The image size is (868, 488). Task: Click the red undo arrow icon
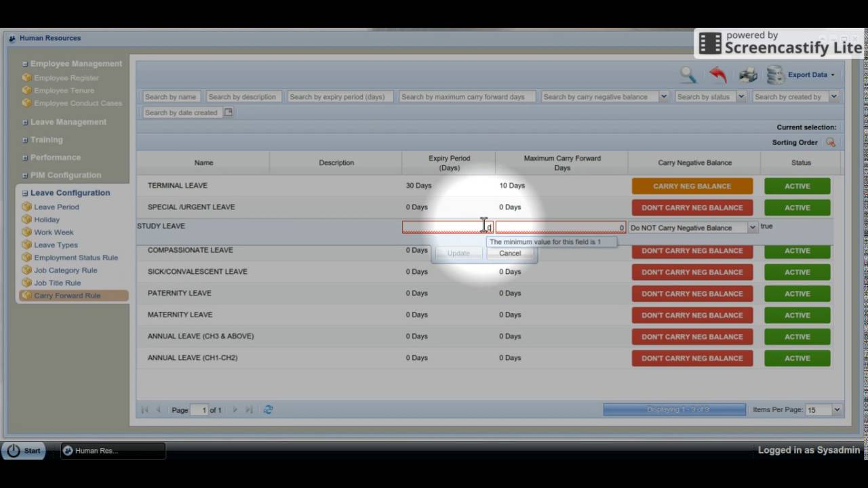(x=718, y=75)
